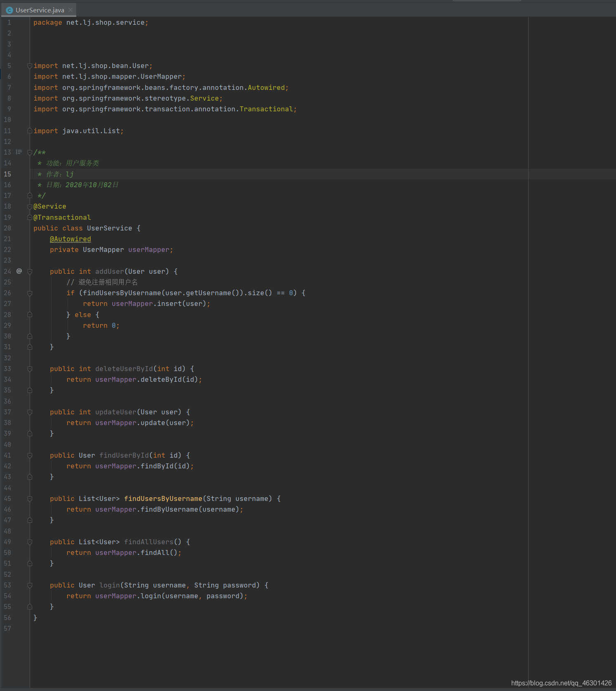Viewport: 616px width, 691px height.
Task: Click findByUsername(username) call on line 46
Action: (x=190, y=510)
